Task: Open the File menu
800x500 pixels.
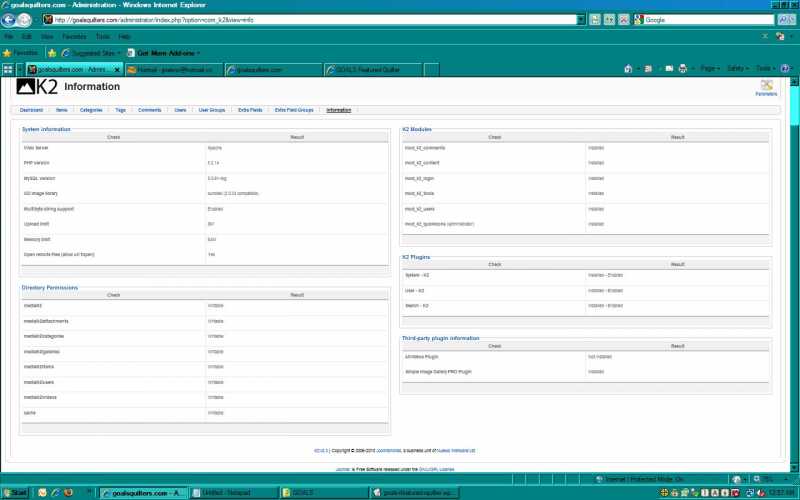Action: pos(9,37)
